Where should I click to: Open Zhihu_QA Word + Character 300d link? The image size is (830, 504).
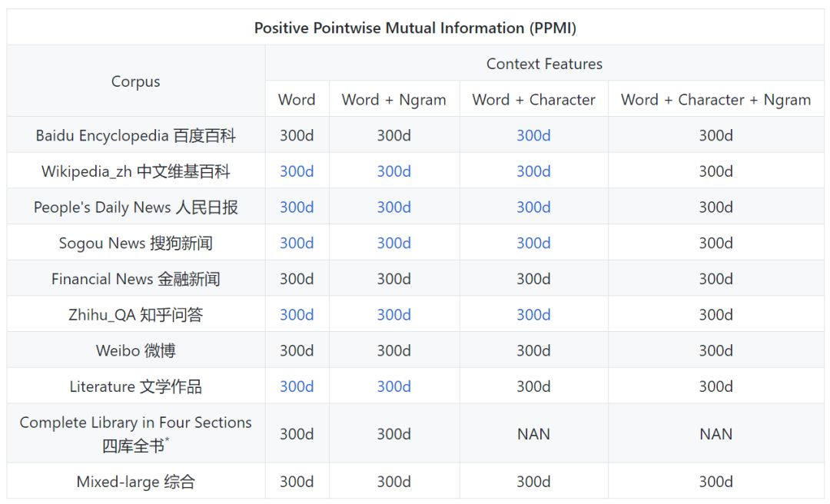(x=533, y=315)
